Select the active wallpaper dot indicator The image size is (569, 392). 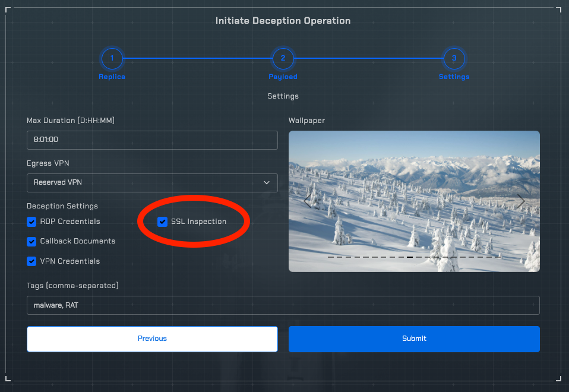click(410, 257)
